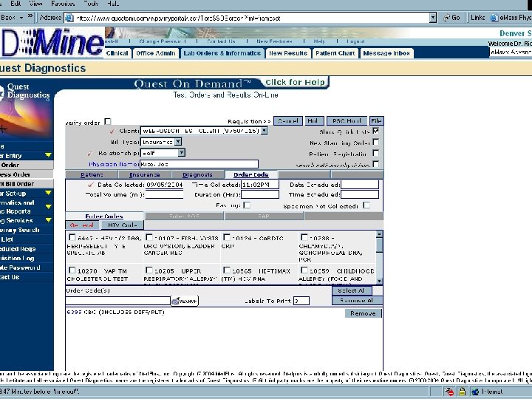Screen dimensions: 532x399
Task: Select the HIV Code quick list tab
Action: tap(122, 225)
